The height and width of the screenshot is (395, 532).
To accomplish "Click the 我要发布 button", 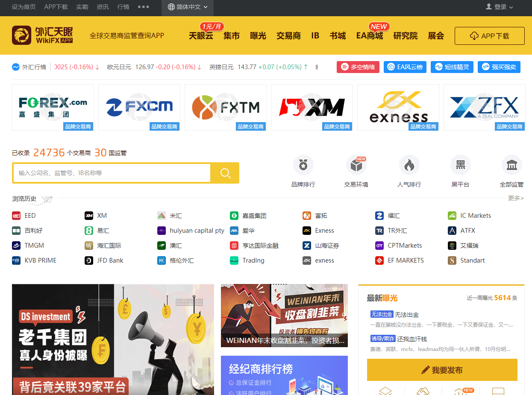I will tap(442, 370).
